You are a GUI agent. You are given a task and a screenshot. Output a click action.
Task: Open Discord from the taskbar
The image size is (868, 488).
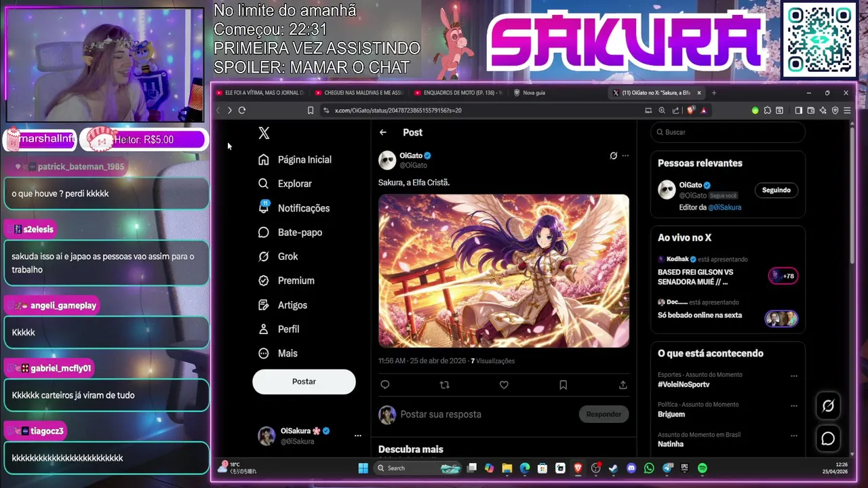[631, 468]
